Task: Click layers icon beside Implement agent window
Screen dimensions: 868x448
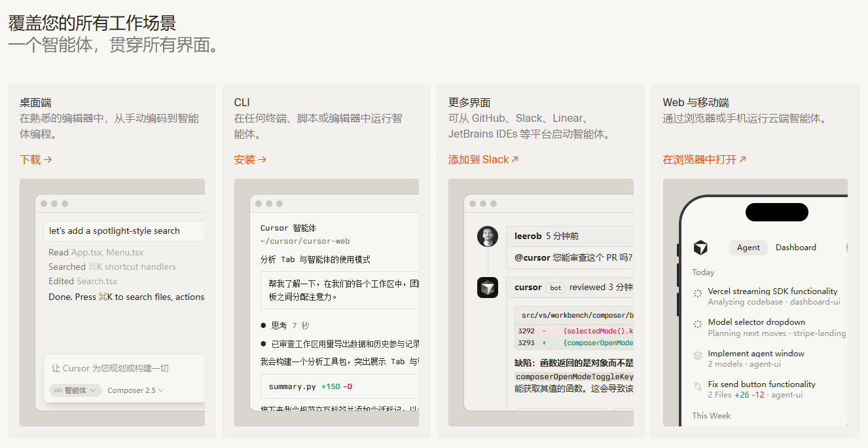Action: click(698, 355)
